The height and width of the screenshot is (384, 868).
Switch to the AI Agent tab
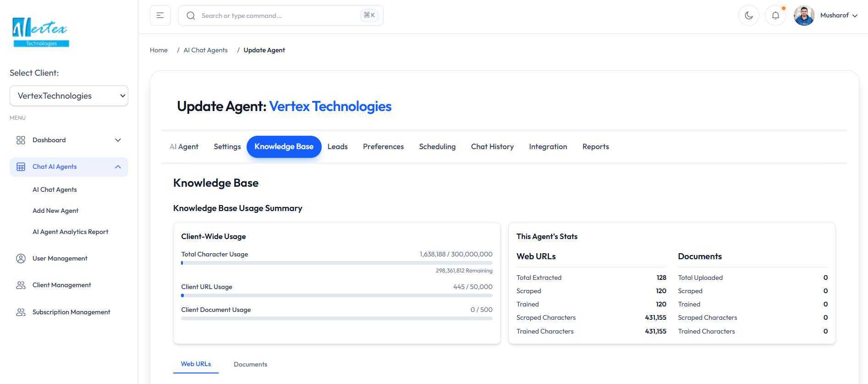(x=184, y=146)
